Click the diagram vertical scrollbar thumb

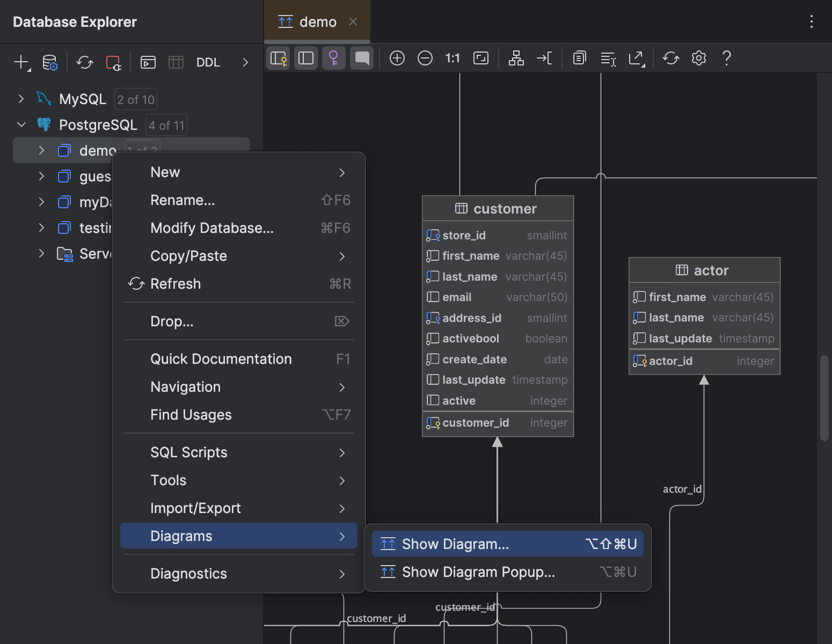pyautogui.click(x=824, y=397)
